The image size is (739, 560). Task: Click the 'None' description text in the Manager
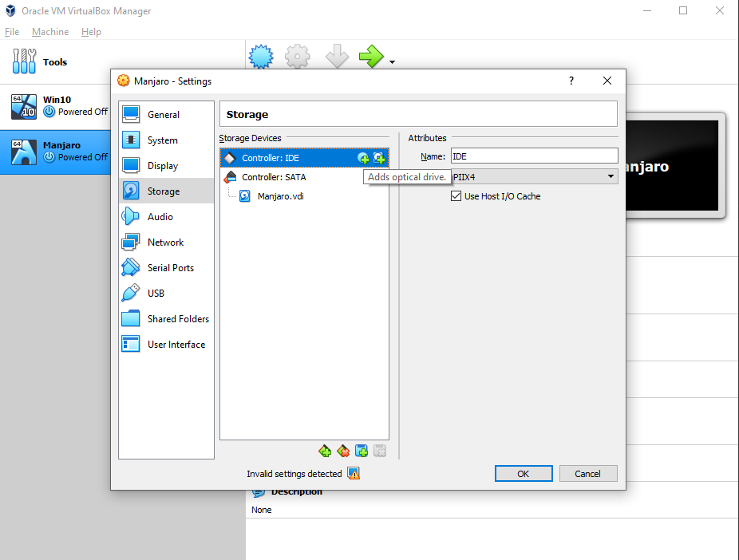point(262,510)
